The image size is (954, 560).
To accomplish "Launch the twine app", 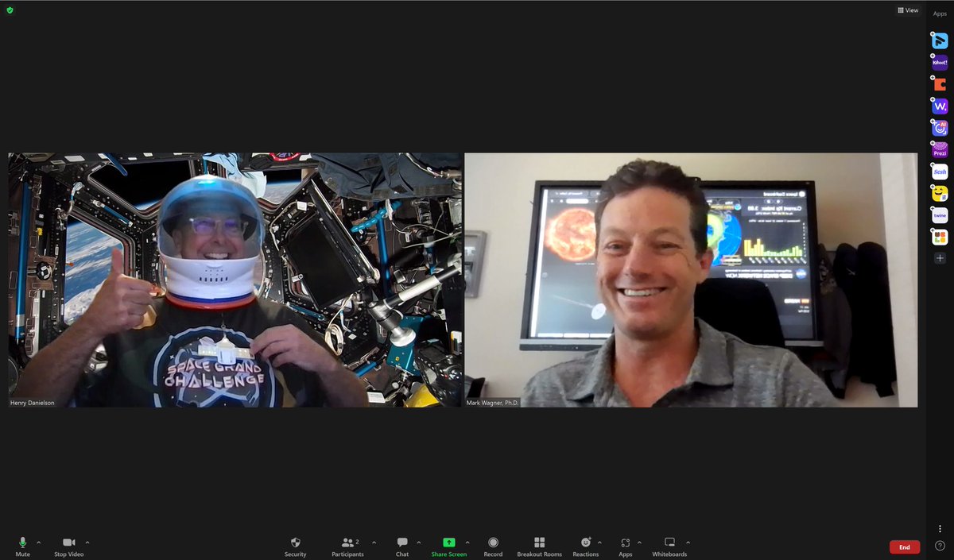I will [940, 215].
